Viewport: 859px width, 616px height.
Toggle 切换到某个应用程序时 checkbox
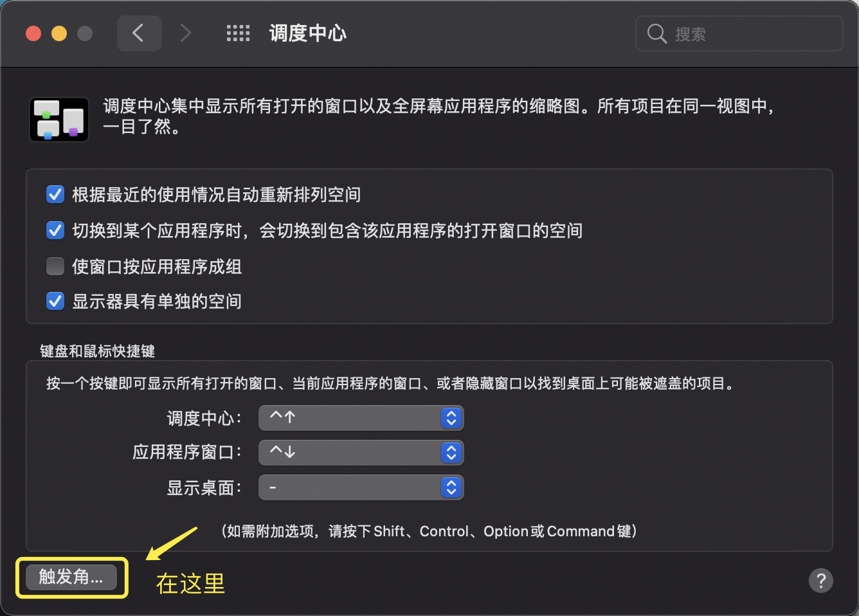tap(55, 230)
